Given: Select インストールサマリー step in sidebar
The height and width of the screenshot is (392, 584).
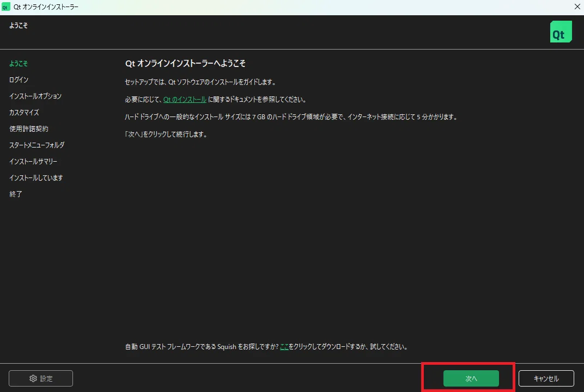Looking at the screenshot, I should [x=33, y=162].
